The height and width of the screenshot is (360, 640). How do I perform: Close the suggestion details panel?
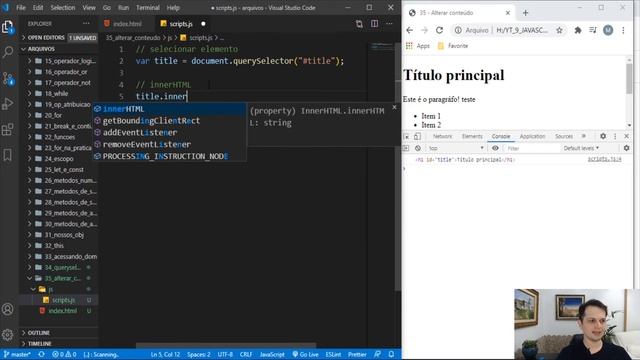pos(394,107)
